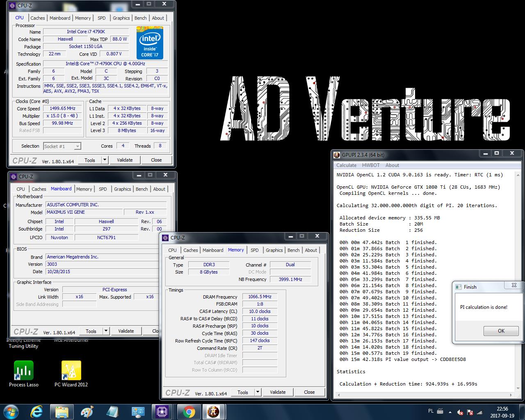525x420 pixels.
Task: Open the control panel monitor taskbar icon
Action: click(x=138, y=412)
